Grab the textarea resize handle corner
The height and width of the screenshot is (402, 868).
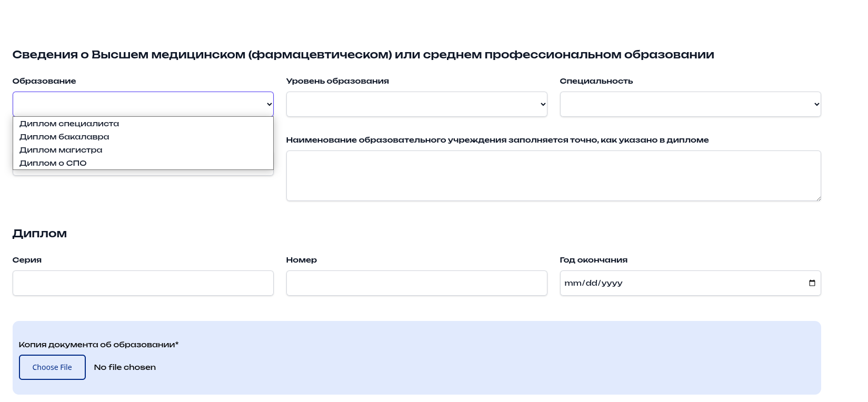pos(818,198)
